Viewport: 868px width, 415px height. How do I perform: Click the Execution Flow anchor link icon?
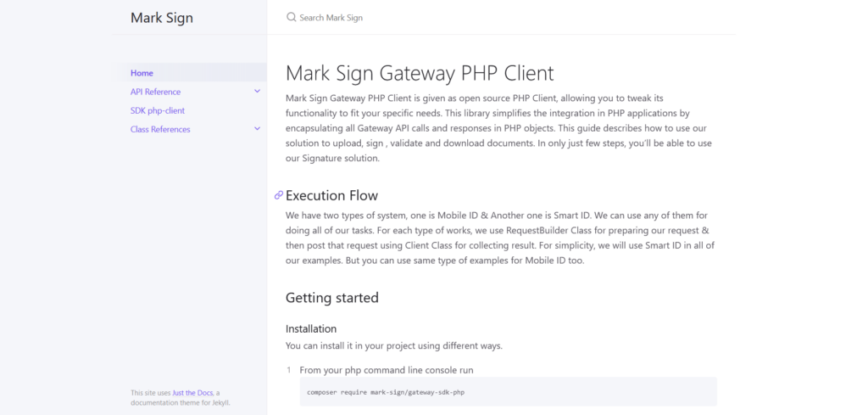(x=278, y=195)
